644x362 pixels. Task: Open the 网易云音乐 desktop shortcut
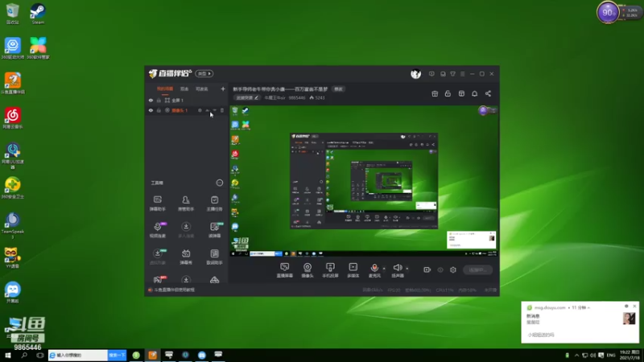click(x=12, y=117)
